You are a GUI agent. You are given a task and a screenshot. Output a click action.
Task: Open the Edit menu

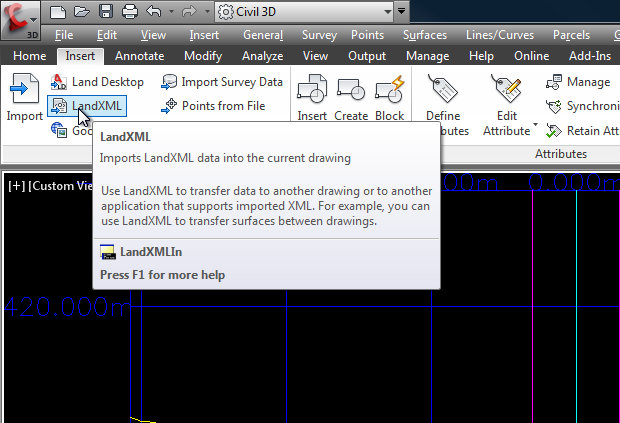[x=107, y=35]
